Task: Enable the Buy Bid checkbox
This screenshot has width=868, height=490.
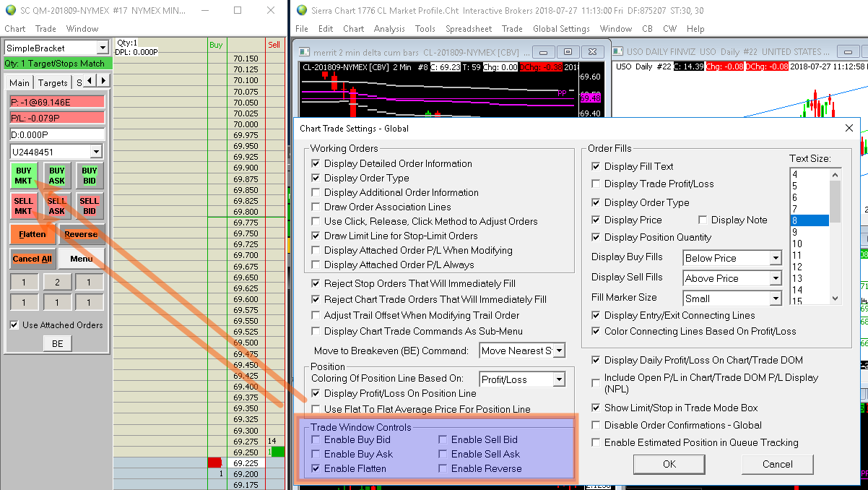Action: 316,439
